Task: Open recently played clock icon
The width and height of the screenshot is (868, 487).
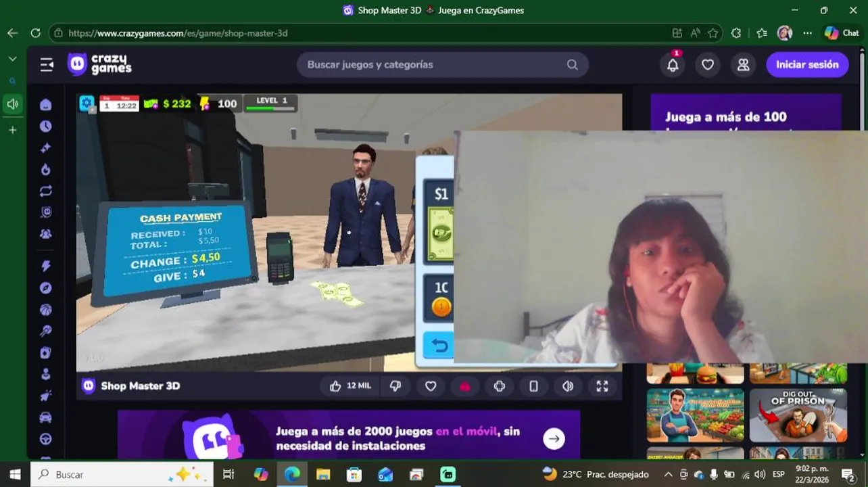Action: click(x=46, y=126)
